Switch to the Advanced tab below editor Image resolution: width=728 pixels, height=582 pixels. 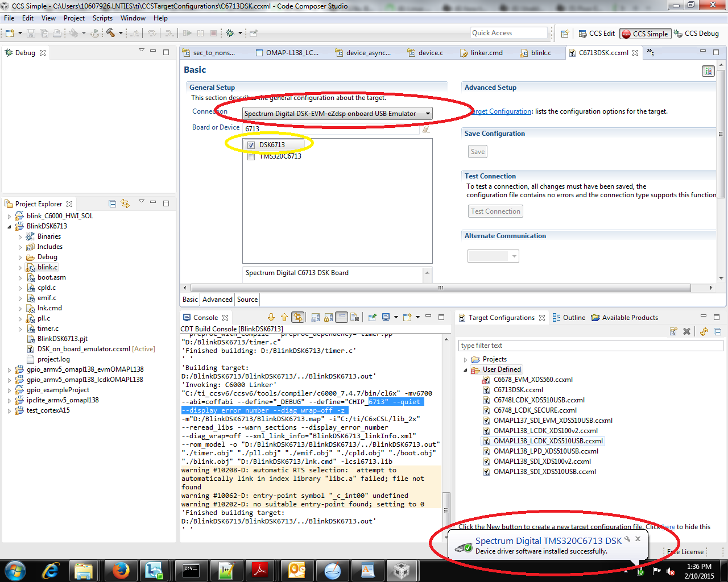click(x=217, y=300)
